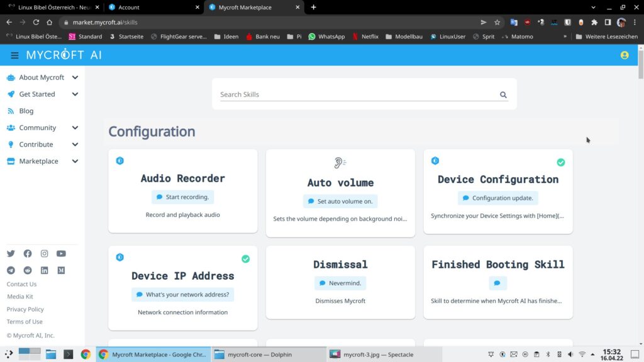Open the Contact Us link
The width and height of the screenshot is (644, 362).
pos(21,284)
